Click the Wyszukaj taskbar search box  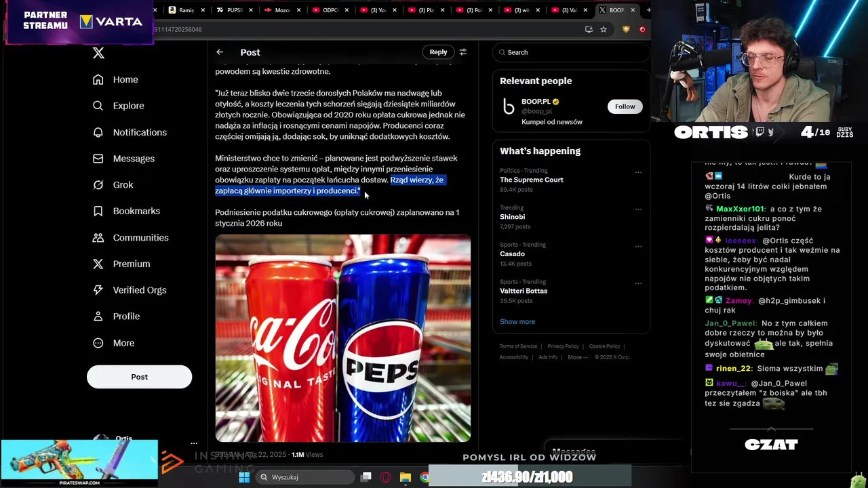coord(305,477)
